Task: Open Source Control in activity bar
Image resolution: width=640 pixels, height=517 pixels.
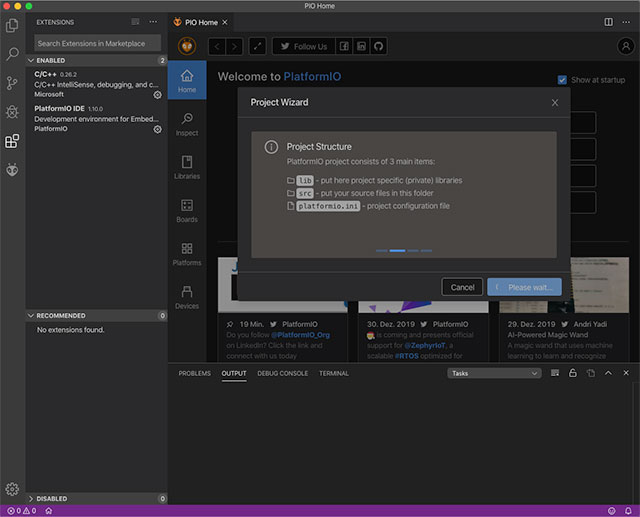Action: [12, 83]
